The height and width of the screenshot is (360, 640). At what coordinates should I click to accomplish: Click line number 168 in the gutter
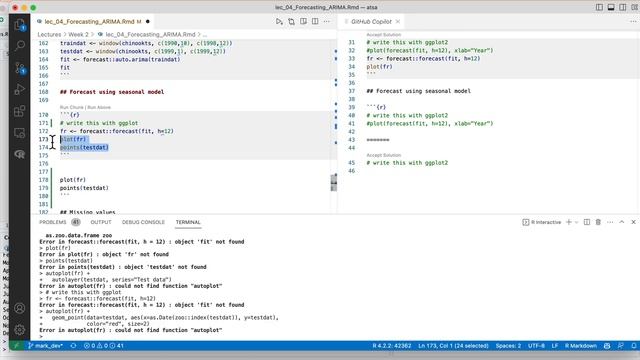click(43, 92)
